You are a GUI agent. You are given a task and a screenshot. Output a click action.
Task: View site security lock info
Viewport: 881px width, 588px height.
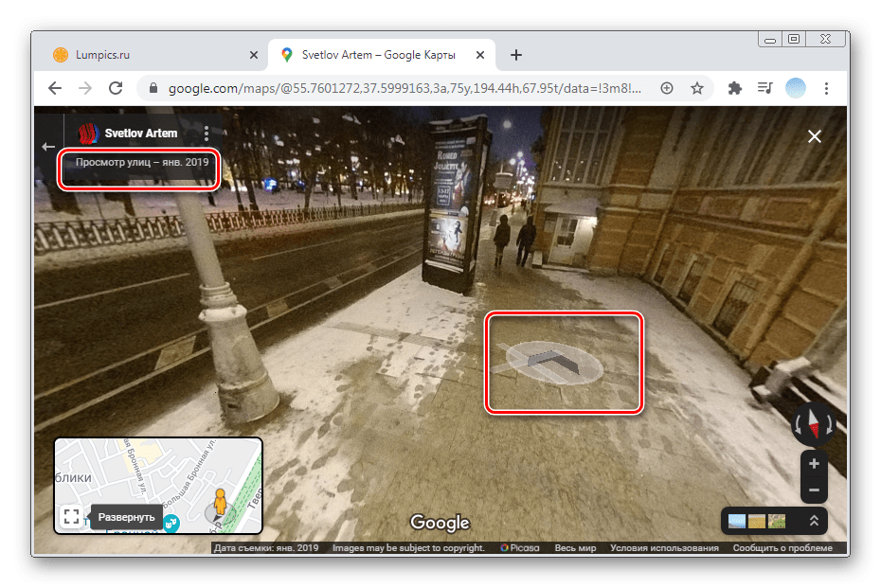pos(153,88)
